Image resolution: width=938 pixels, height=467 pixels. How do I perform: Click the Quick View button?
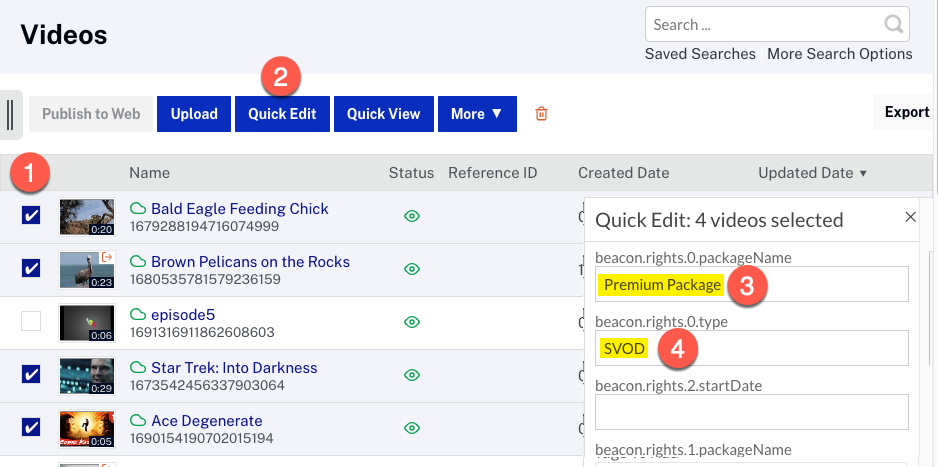click(x=383, y=114)
